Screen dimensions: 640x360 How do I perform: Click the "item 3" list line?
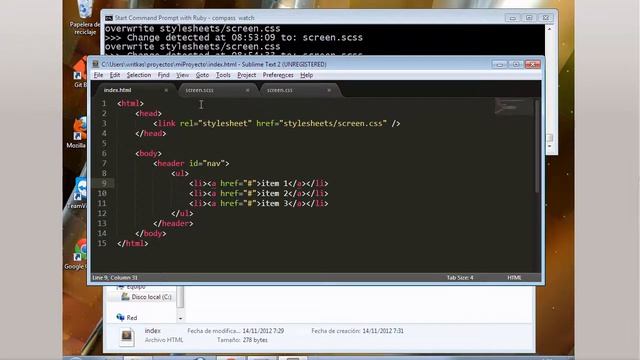[258, 204]
